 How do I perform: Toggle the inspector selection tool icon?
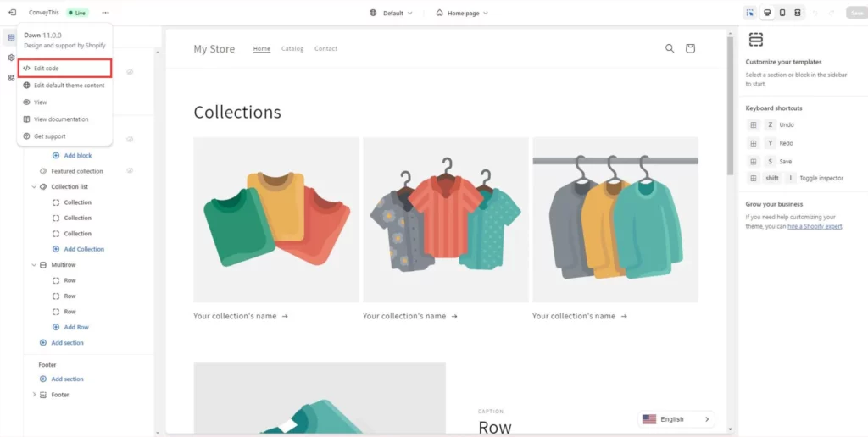[x=750, y=13]
